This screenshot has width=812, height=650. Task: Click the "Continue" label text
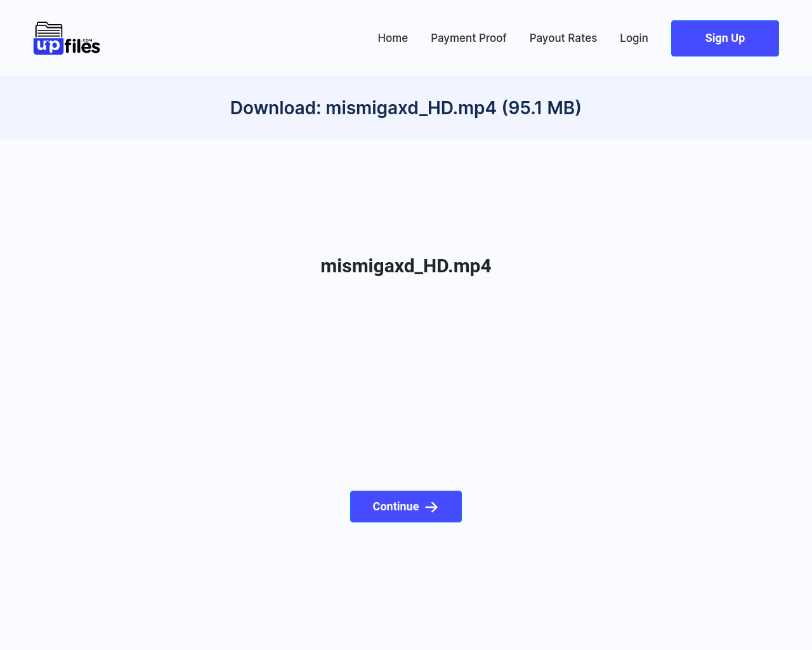point(396,507)
